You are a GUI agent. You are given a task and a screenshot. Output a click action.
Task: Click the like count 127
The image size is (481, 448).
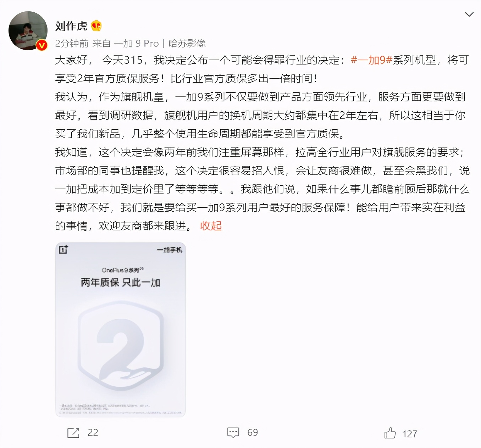tap(410, 434)
